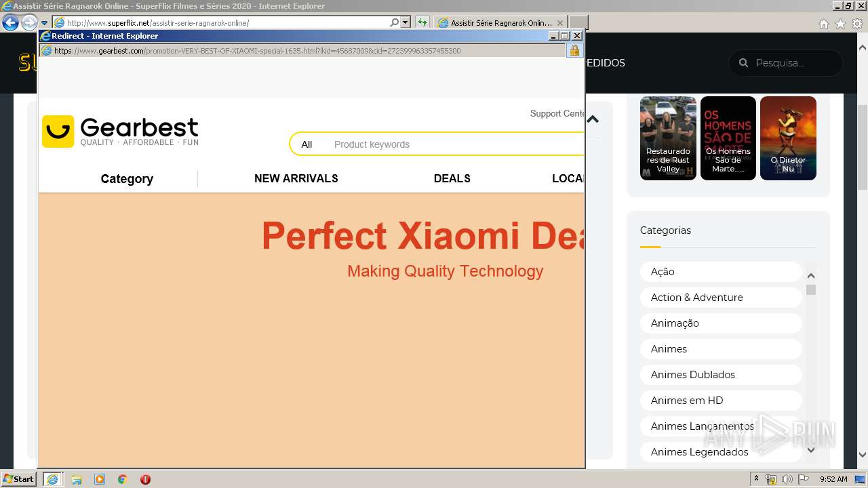868x488 pixels.
Task: Open Os Homens São de Marte thumbnail
Action: coord(728,138)
